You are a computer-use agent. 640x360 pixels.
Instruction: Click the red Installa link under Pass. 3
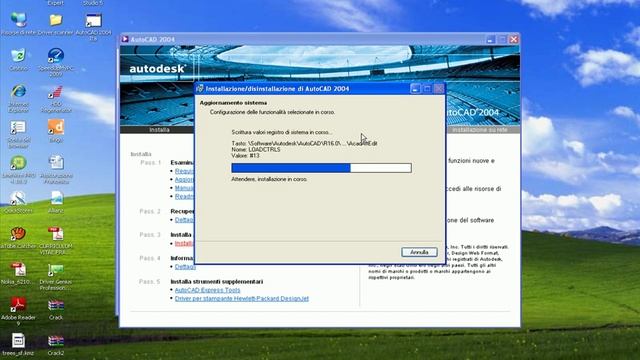[184, 243]
